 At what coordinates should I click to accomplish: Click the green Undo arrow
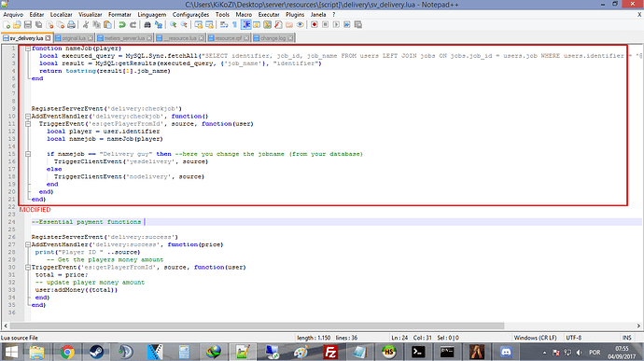tap(122, 24)
